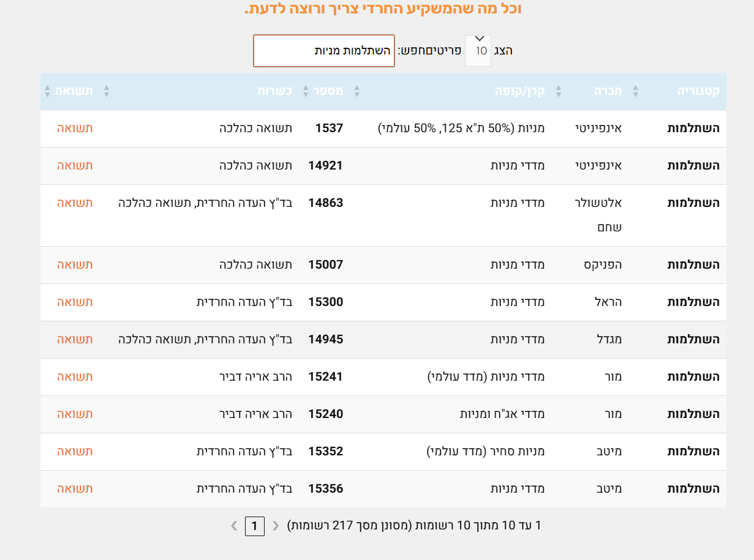The width and height of the screenshot is (754, 560).
Task: Open תשואה for מיטב fund 15352
Action: [74, 452]
